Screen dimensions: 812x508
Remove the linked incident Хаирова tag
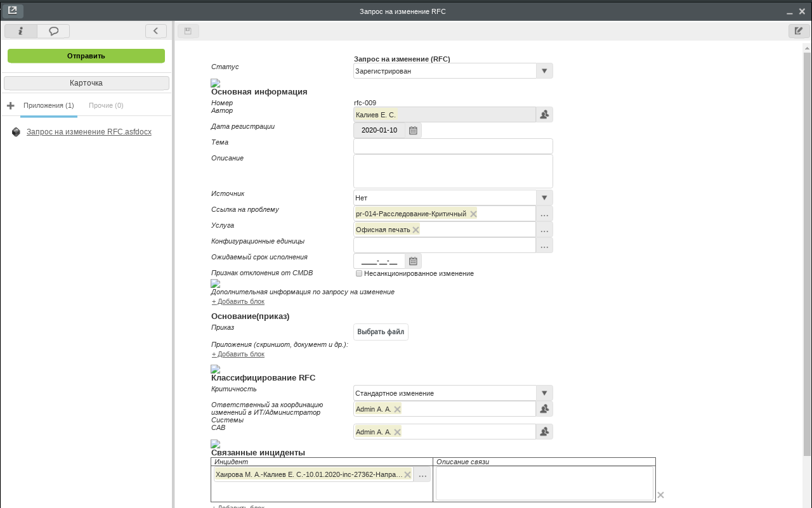407,474
